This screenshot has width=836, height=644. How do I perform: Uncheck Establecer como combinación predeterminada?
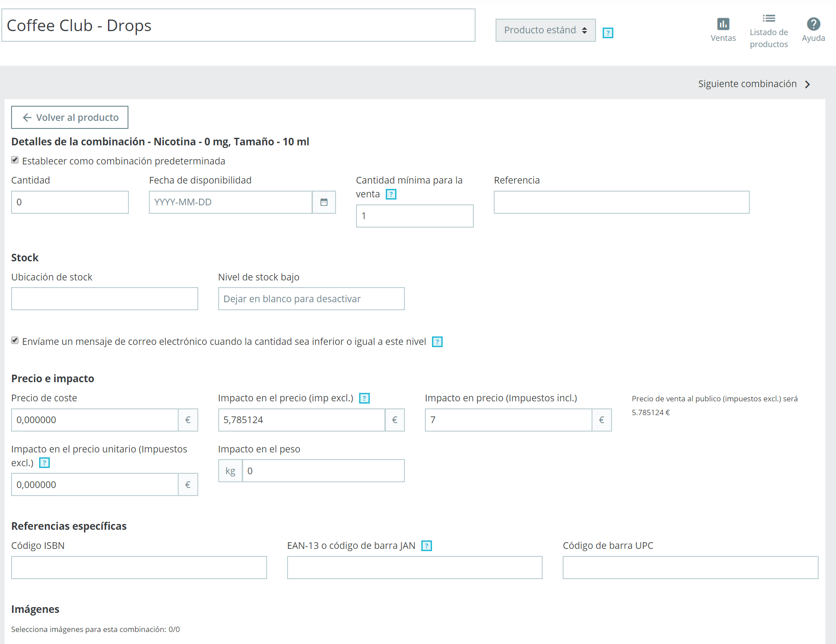[x=15, y=160]
